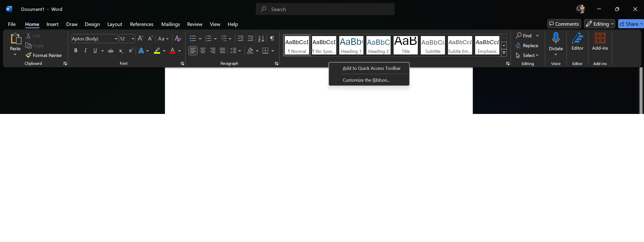Apply strikethrough formatting
The image size is (644, 242).
pyautogui.click(x=111, y=51)
